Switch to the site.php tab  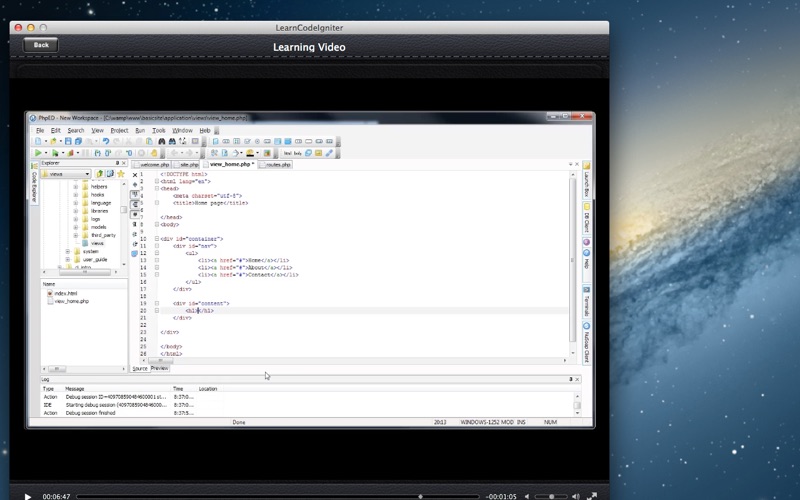[186, 165]
